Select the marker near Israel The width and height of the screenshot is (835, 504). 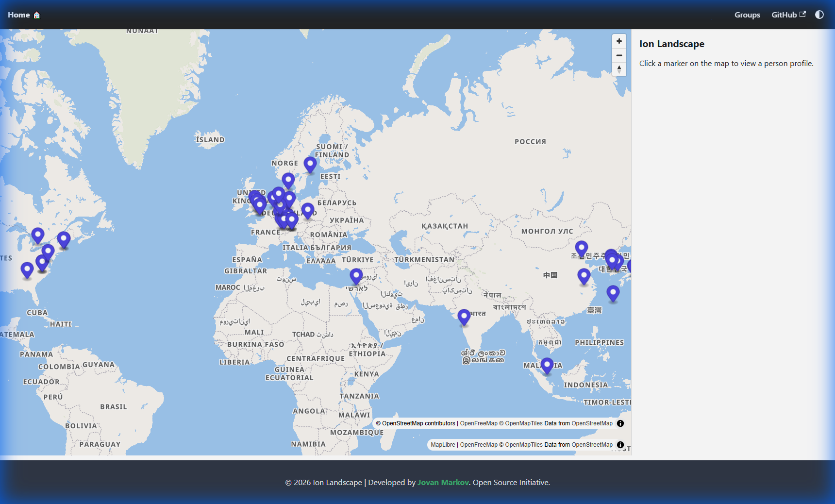(356, 275)
